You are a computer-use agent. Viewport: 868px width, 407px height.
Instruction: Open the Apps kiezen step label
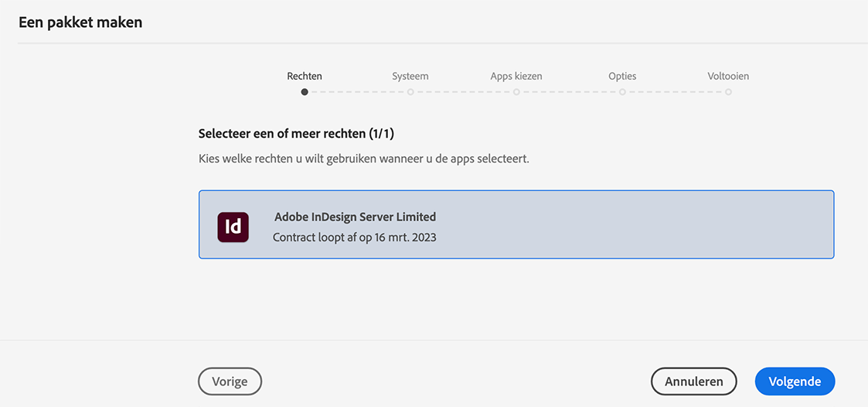(516, 76)
